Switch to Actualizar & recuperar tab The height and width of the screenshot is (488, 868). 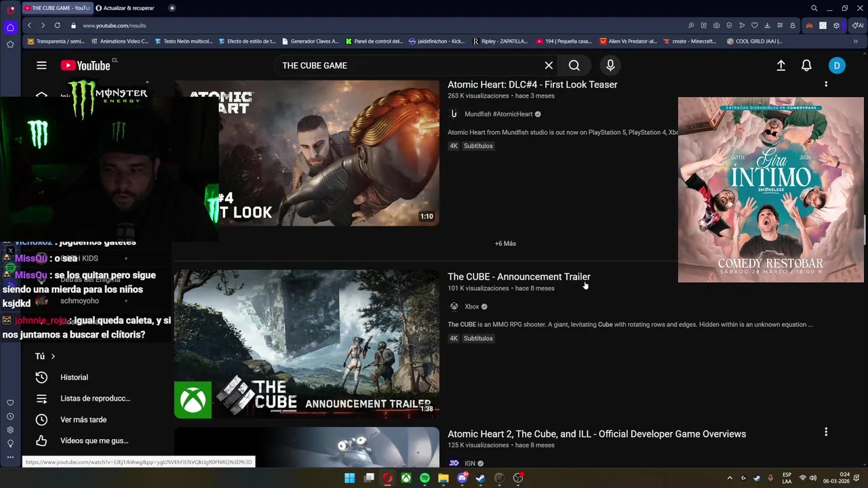click(x=126, y=8)
